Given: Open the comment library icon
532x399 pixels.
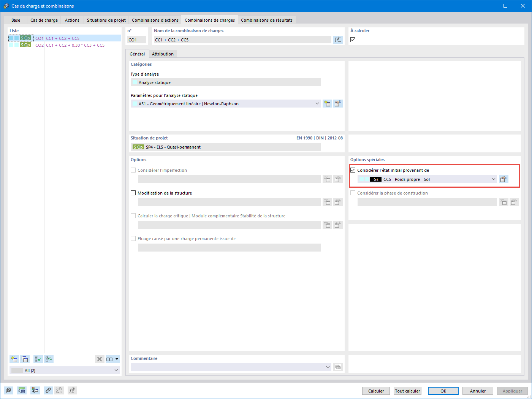Looking at the screenshot, I should coord(338,367).
